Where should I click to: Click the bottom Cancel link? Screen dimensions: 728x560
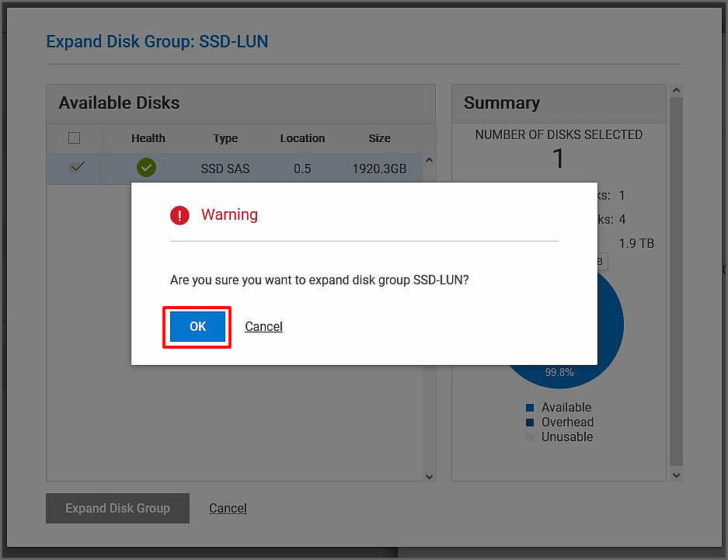228,509
